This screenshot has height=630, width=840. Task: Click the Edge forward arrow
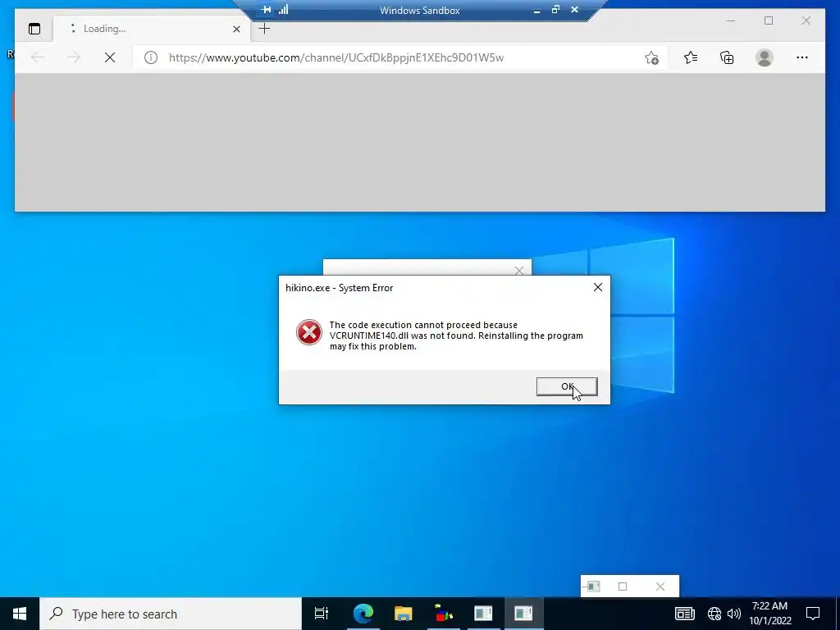[x=73, y=57]
